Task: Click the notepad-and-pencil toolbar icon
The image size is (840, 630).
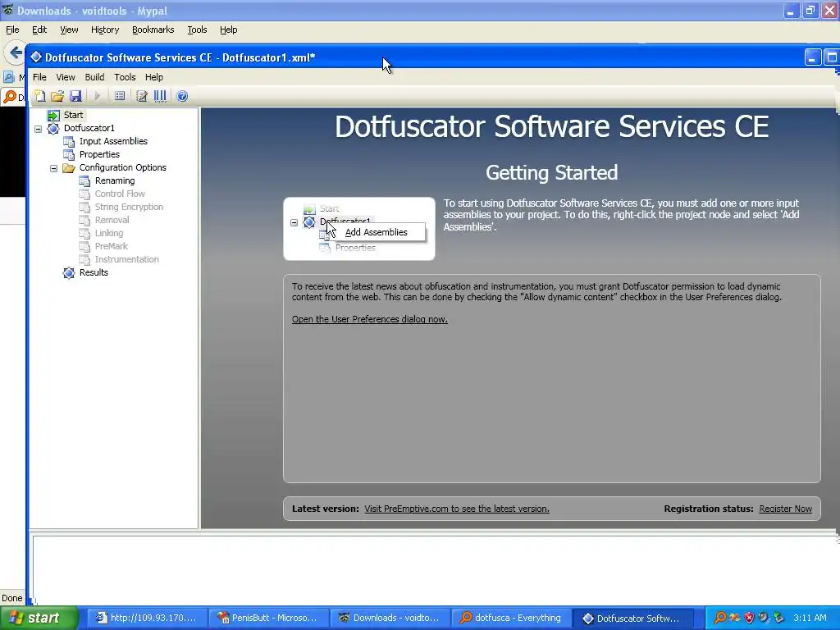Action: 141,96
